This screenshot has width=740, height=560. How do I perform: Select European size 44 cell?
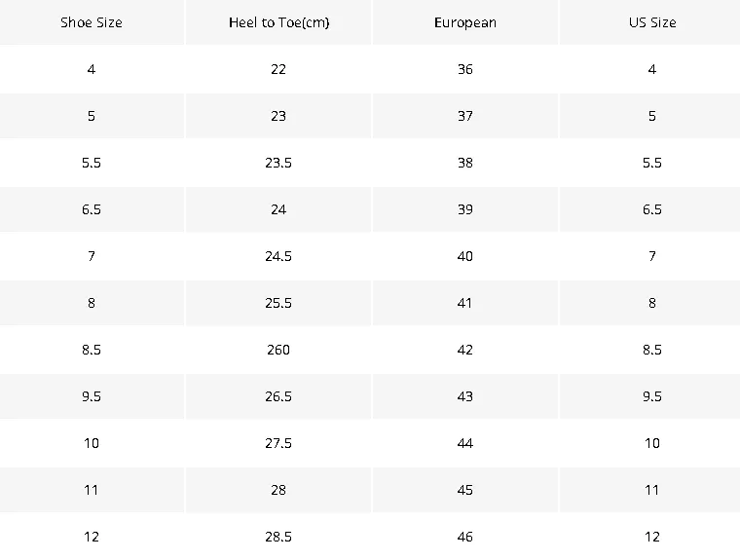coord(465,443)
